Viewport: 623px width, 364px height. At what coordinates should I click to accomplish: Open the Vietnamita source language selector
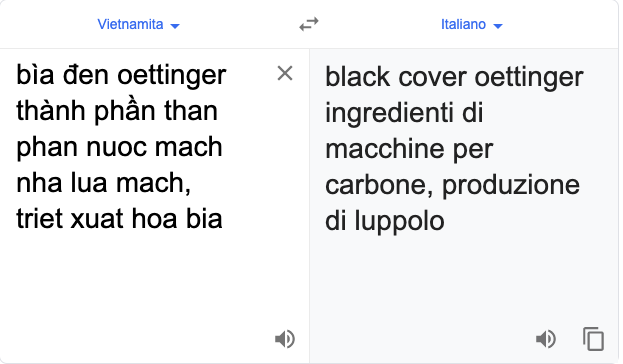[139, 24]
